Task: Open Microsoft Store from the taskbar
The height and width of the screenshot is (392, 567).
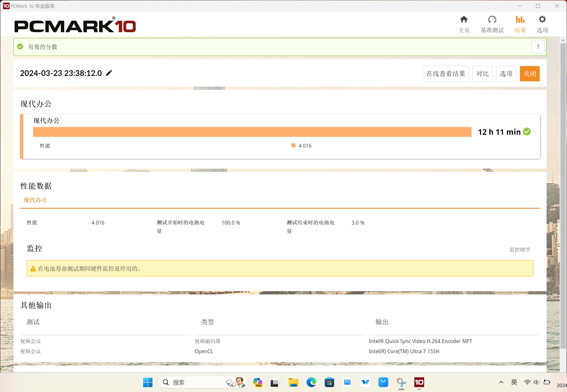Action: (x=329, y=382)
